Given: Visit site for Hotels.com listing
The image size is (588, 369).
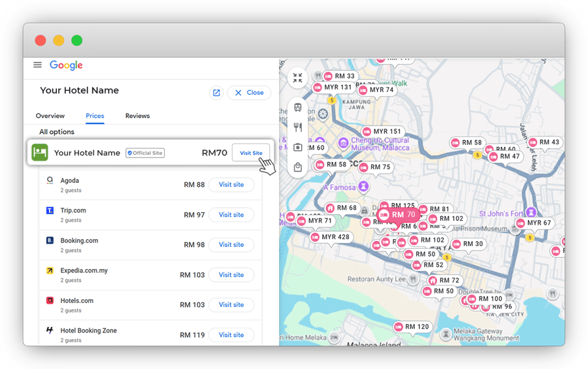Looking at the screenshot, I should 231,304.
